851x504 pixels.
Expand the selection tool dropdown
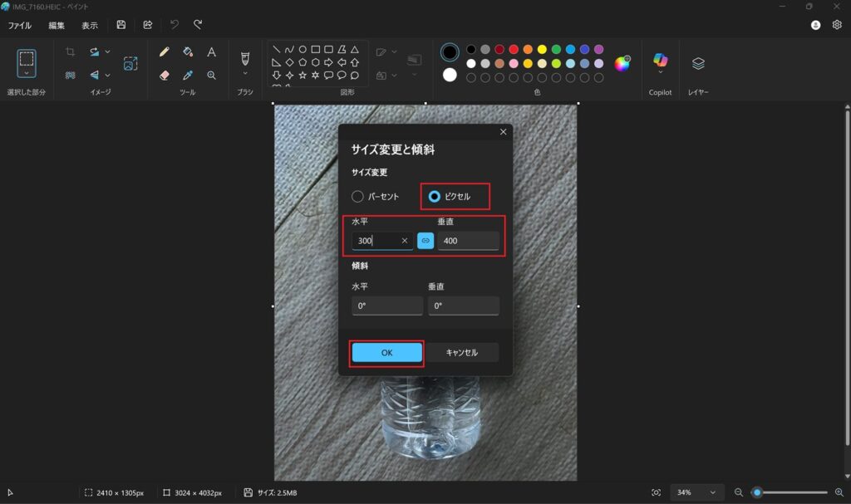(26, 73)
